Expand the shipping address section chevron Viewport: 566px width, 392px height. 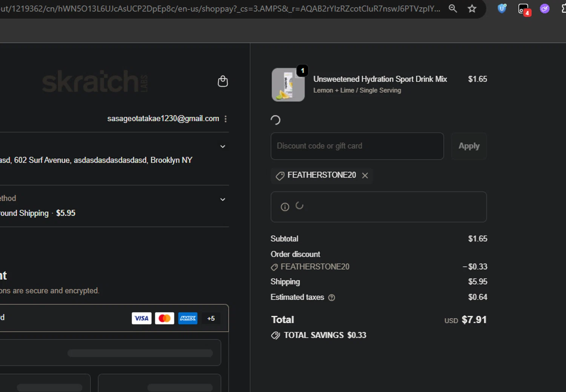pos(223,146)
